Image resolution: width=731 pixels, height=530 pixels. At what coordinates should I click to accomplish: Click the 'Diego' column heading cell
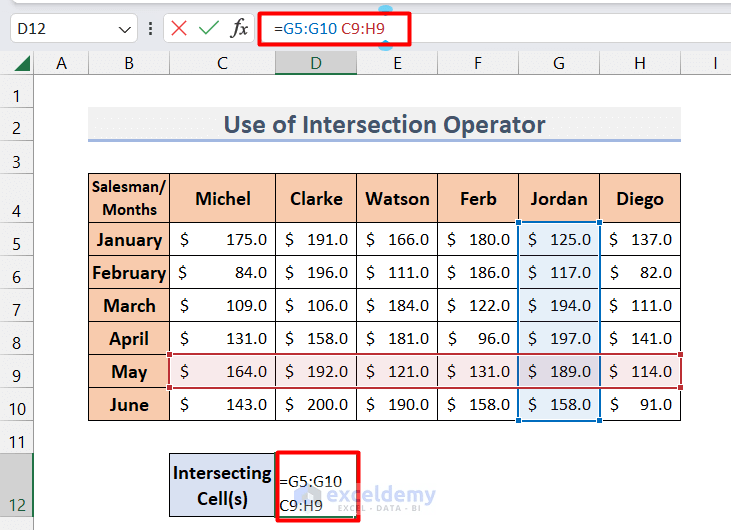(640, 198)
